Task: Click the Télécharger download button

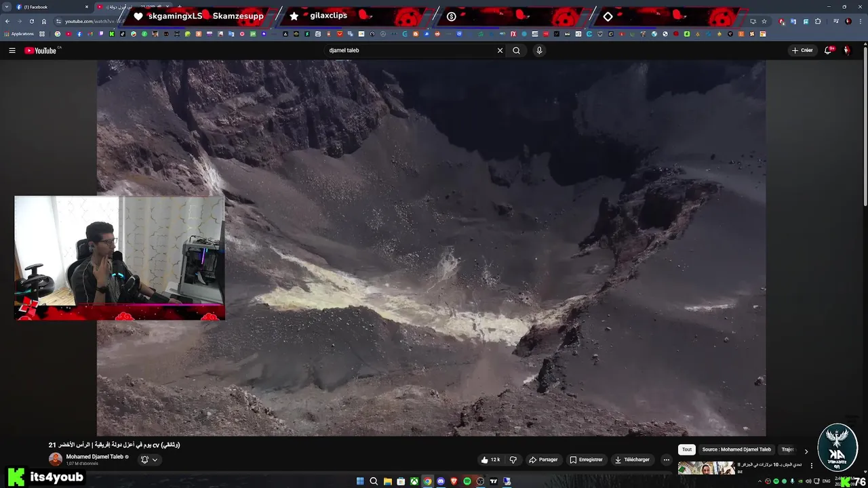Action: [632, 460]
